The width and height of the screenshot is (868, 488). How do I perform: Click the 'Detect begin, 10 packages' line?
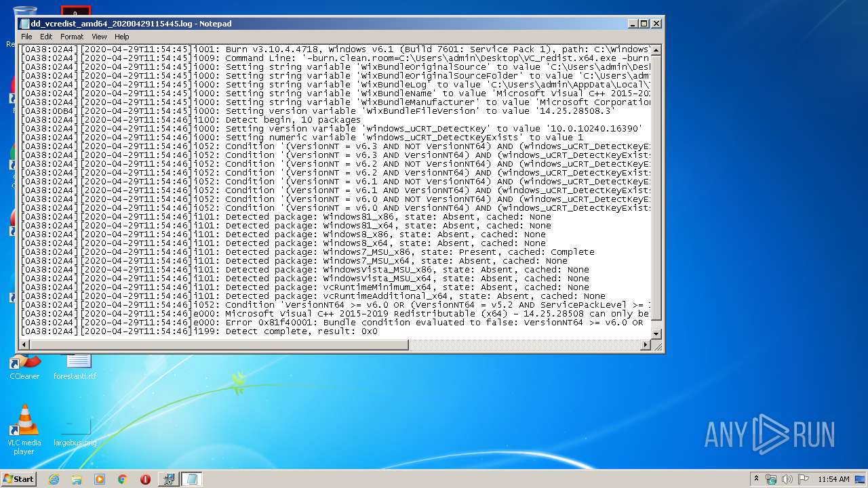coord(191,120)
